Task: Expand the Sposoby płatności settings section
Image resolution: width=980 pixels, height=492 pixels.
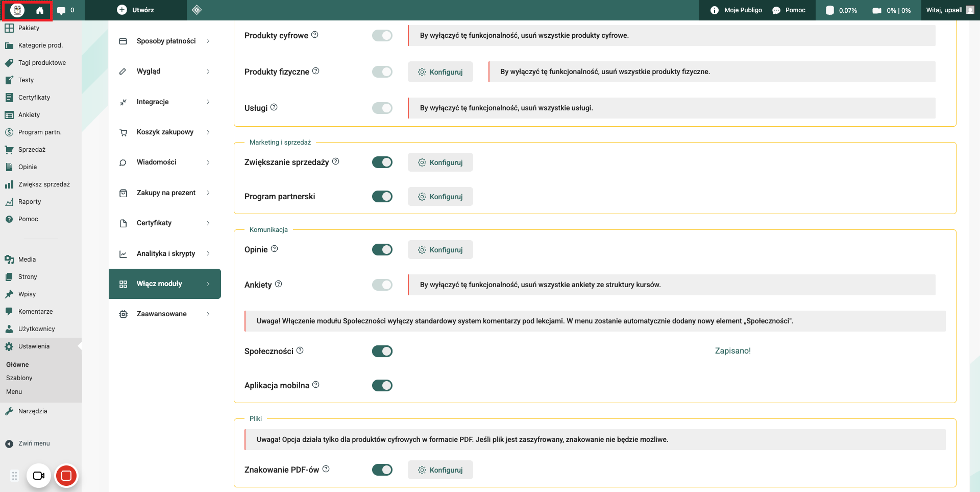Action: click(x=165, y=41)
